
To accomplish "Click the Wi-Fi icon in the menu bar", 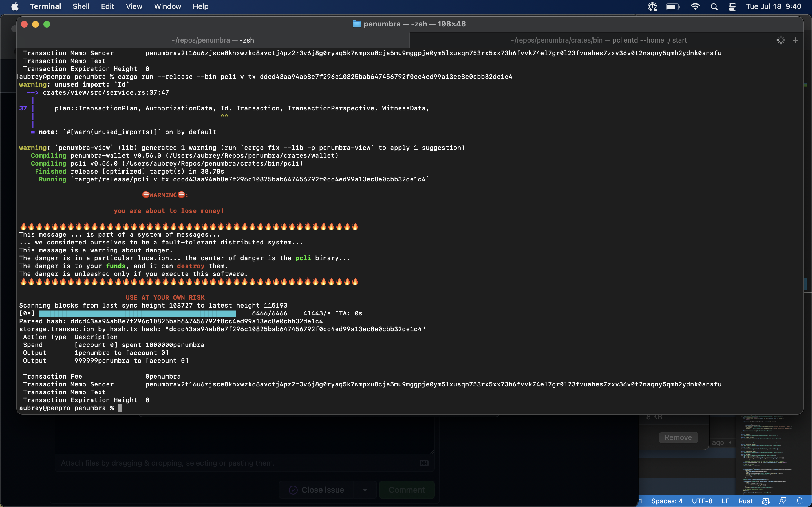I will [x=695, y=7].
